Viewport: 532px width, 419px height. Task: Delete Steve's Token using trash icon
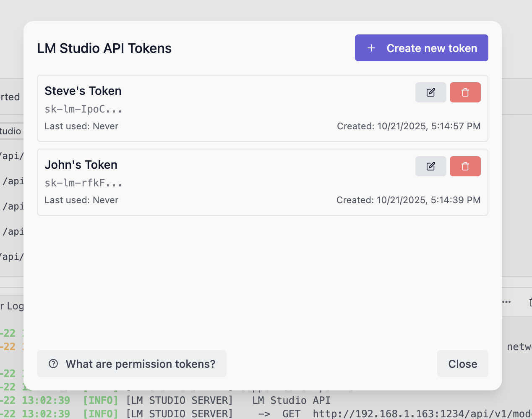coord(465,92)
